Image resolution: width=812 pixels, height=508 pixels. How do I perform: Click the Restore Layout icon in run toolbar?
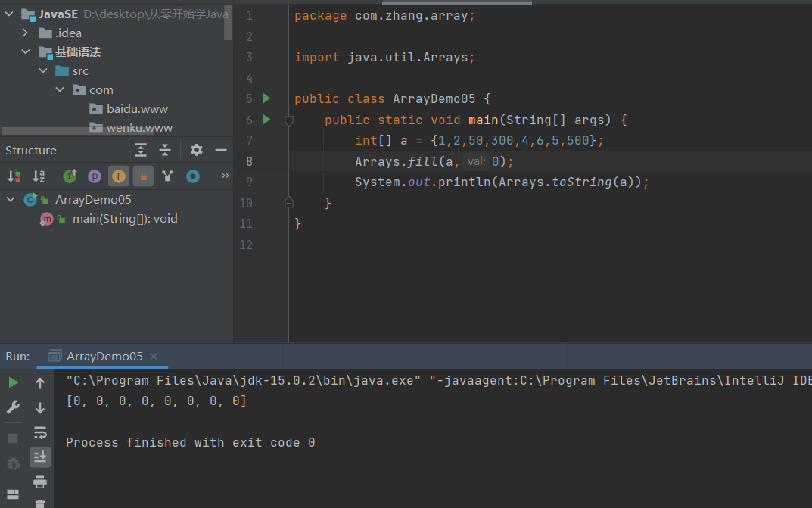[x=13, y=494]
